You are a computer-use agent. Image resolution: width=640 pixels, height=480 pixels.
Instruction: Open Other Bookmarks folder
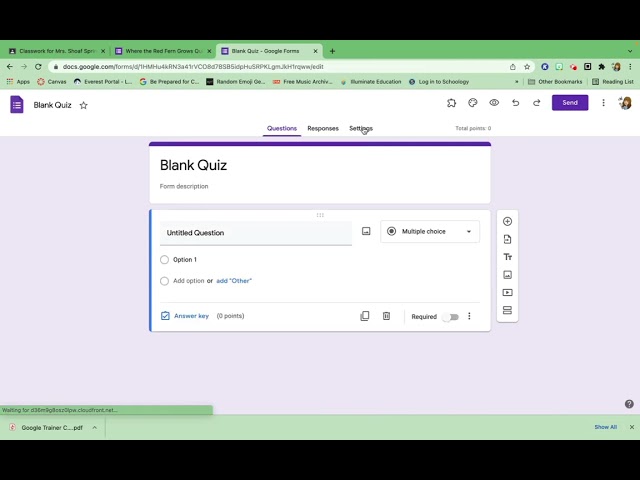coord(555,82)
